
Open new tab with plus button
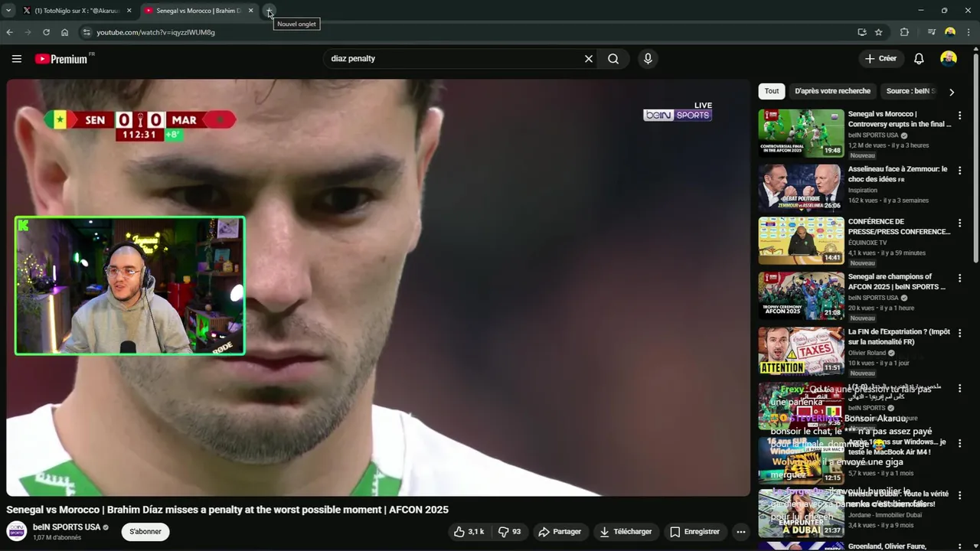pyautogui.click(x=269, y=11)
